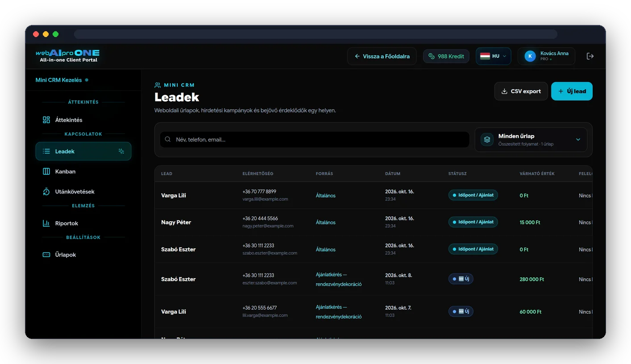Click the Űrlapok form icon
631x364 pixels.
(46, 255)
